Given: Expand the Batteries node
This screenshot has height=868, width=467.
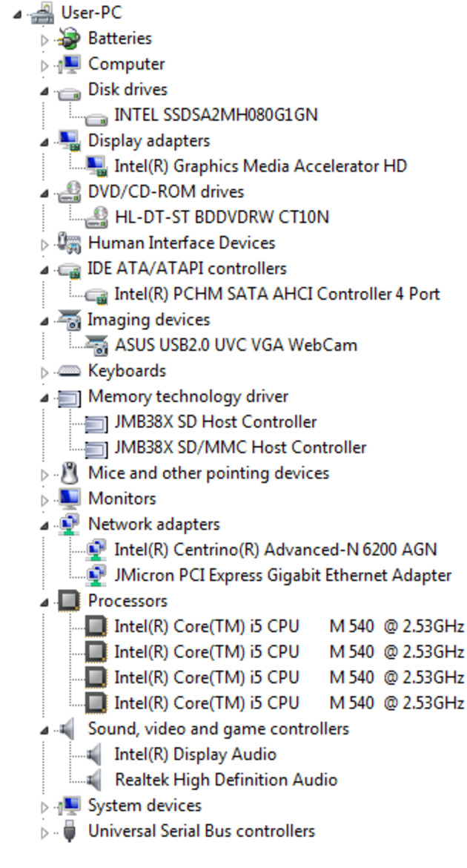Looking at the screenshot, I should coord(44,39).
